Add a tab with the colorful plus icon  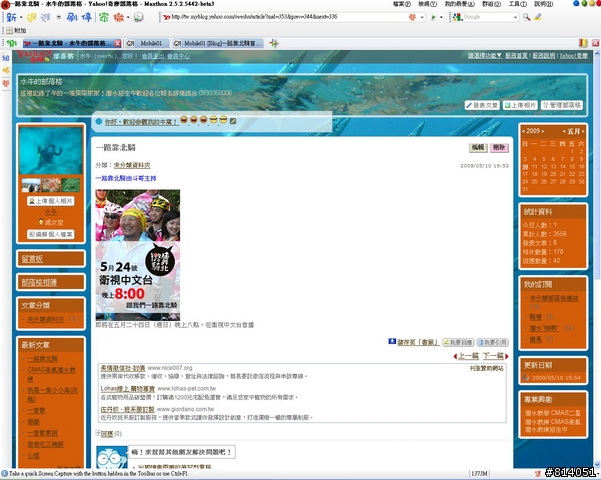coord(274,43)
